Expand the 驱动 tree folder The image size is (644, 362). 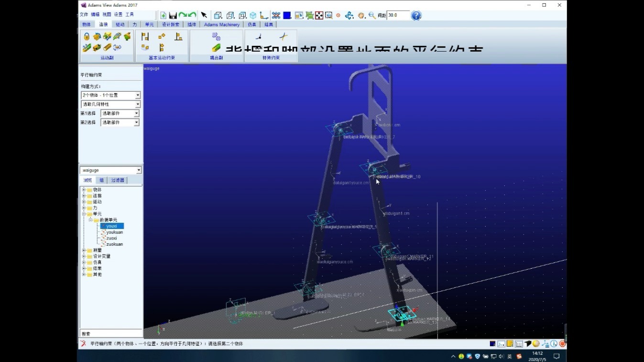click(84, 202)
